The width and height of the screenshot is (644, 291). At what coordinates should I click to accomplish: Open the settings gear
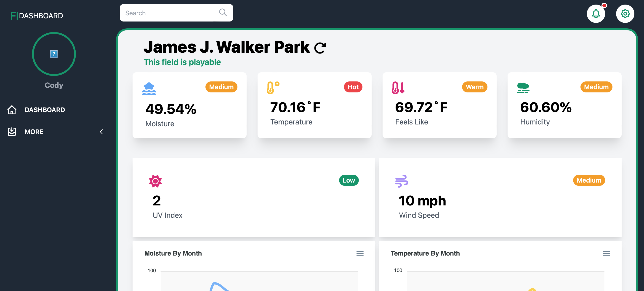pyautogui.click(x=625, y=13)
